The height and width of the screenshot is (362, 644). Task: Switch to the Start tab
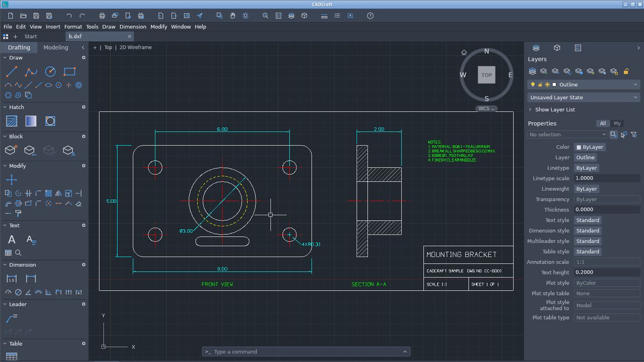pos(31,36)
